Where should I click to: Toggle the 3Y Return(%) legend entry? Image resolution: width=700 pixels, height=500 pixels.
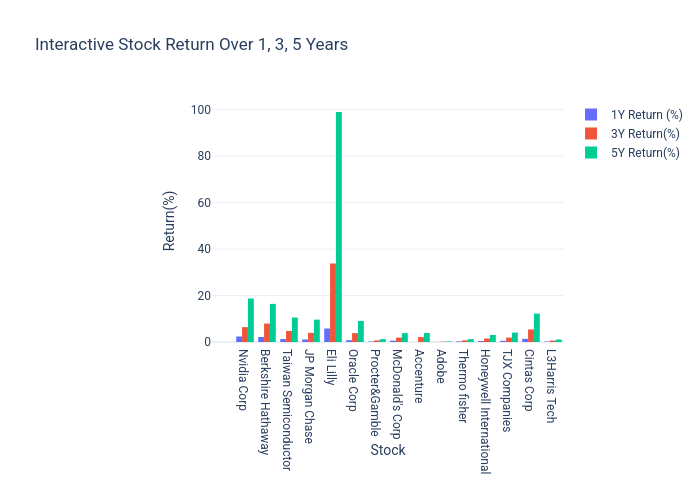pyautogui.click(x=632, y=133)
